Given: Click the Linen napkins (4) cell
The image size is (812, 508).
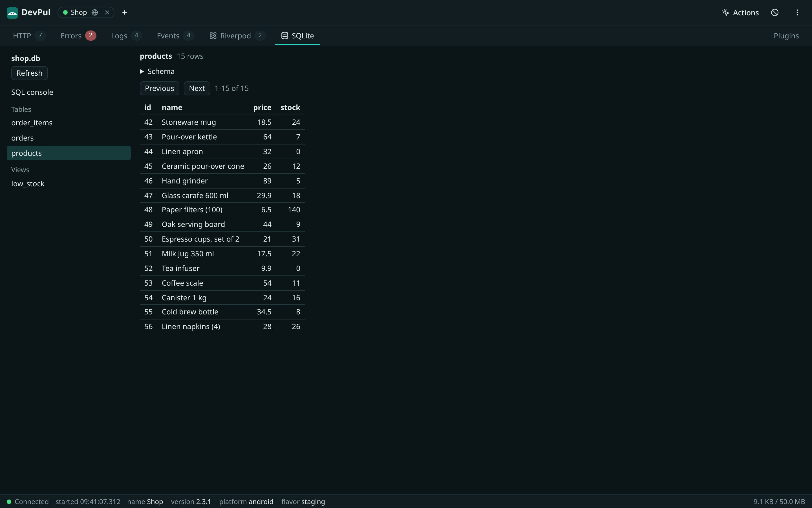Looking at the screenshot, I should click(x=191, y=327).
